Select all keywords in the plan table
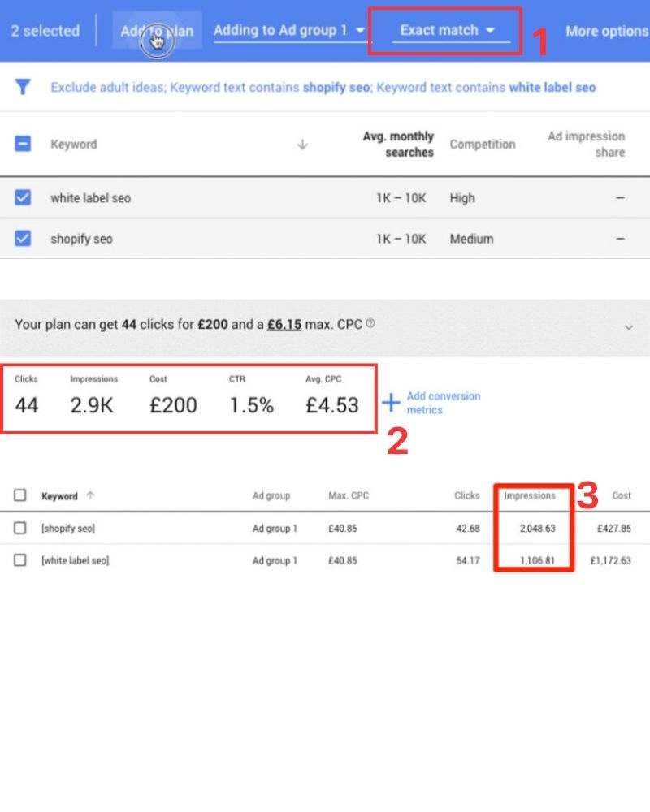Viewport: 650px width, 812px height. 20,495
